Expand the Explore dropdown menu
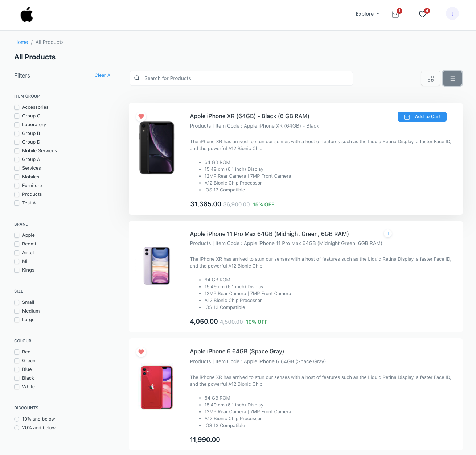 click(367, 14)
